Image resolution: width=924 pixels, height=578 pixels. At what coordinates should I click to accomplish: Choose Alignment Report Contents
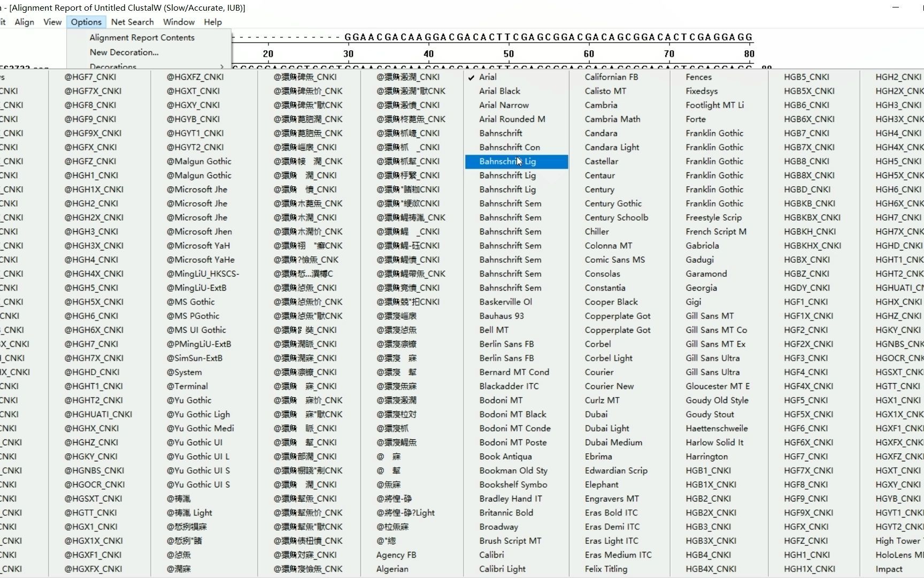click(x=142, y=37)
